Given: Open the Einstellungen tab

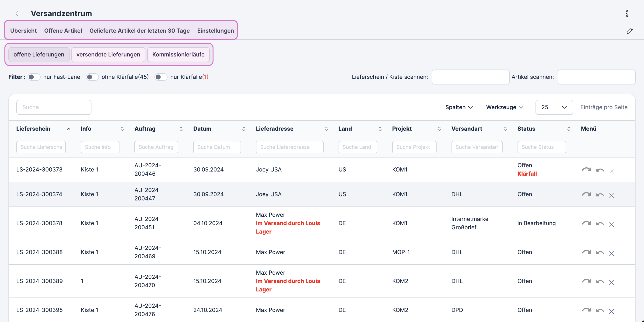Looking at the screenshot, I should (x=216, y=31).
